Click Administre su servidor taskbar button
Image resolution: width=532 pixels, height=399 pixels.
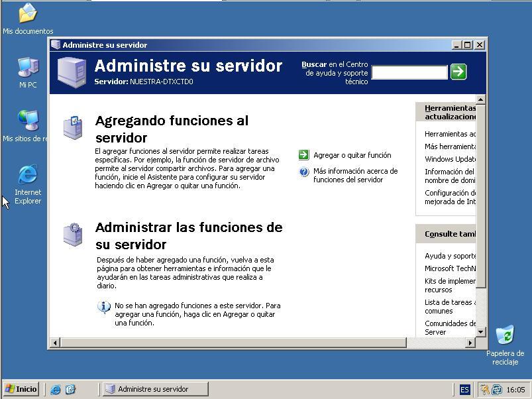(x=156, y=389)
